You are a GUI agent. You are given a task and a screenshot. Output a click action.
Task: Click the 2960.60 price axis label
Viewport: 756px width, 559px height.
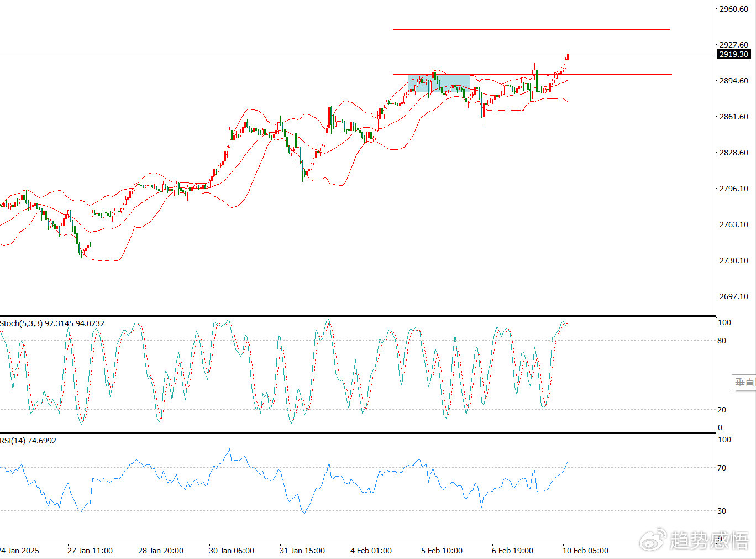733,9
